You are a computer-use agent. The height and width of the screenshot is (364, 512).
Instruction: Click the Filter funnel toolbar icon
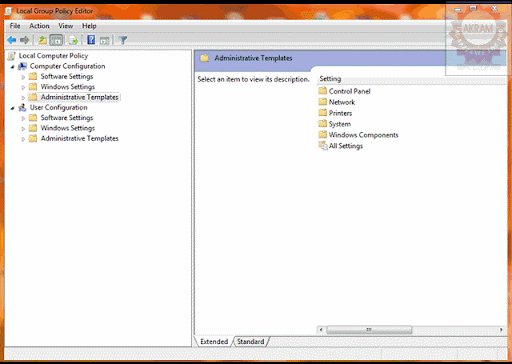pos(123,40)
